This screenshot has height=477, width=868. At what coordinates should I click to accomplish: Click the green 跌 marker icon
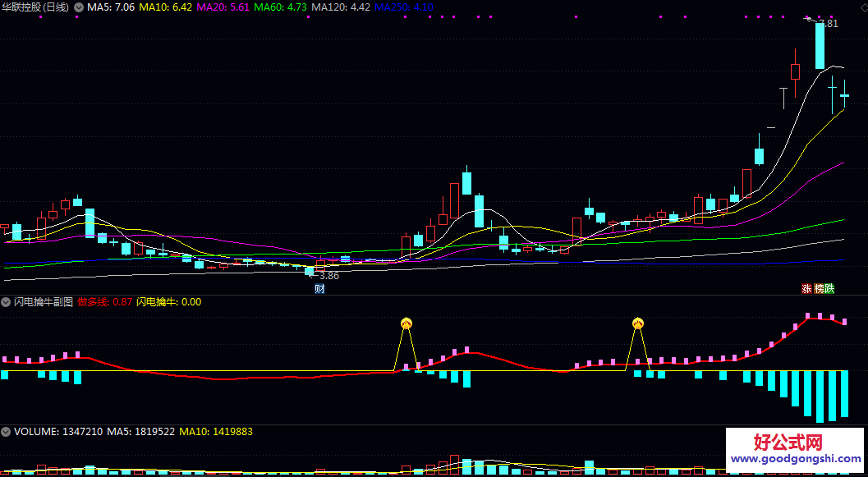pyautogui.click(x=829, y=288)
